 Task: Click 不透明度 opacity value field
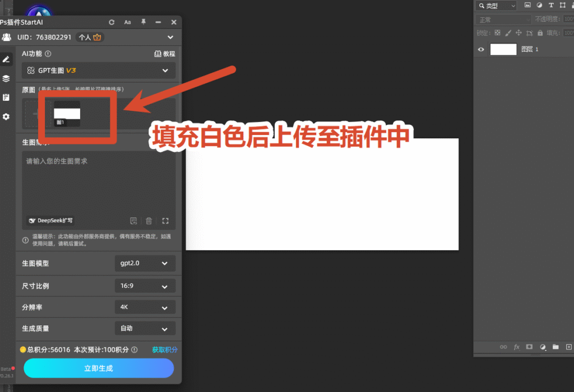pos(568,19)
